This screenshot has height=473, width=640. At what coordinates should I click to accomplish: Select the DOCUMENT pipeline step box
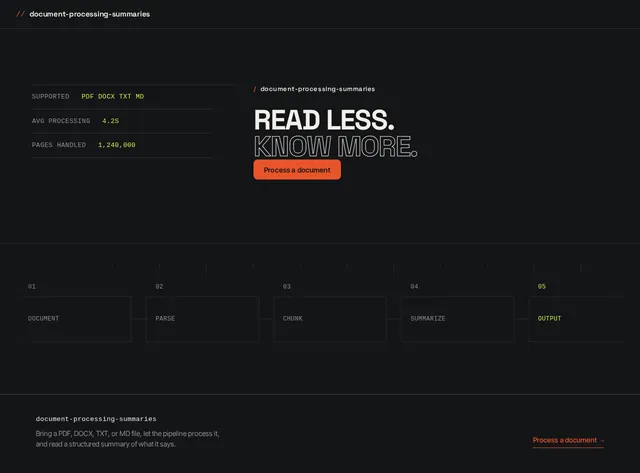(x=75, y=319)
